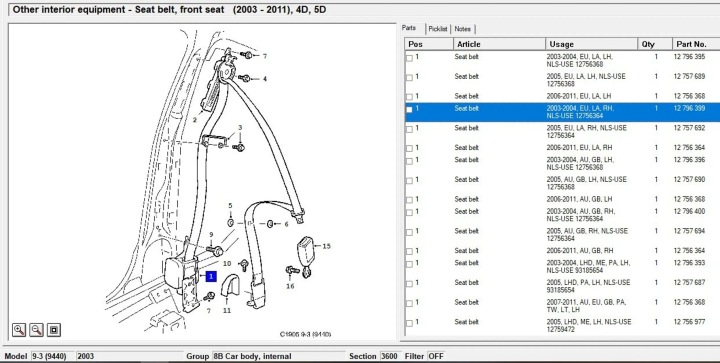Viewport: 720px width, 363px height.
Task: Open the Notes tab
Action: click(x=462, y=29)
